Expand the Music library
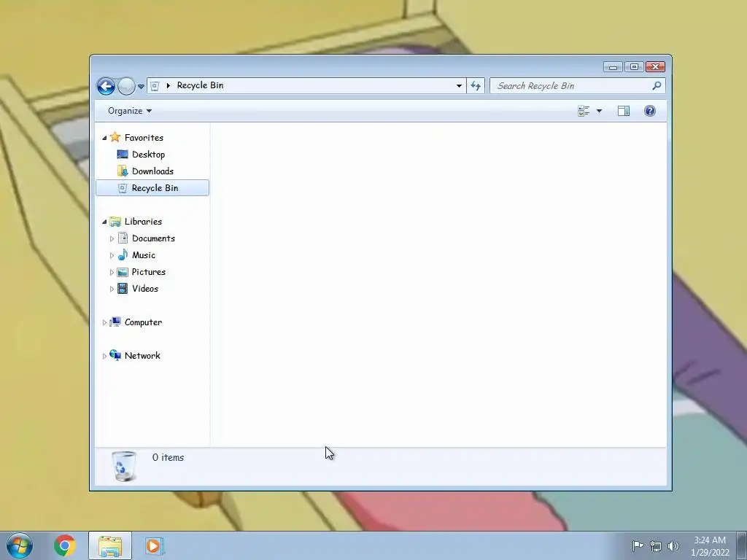The image size is (747, 560). pyautogui.click(x=112, y=255)
